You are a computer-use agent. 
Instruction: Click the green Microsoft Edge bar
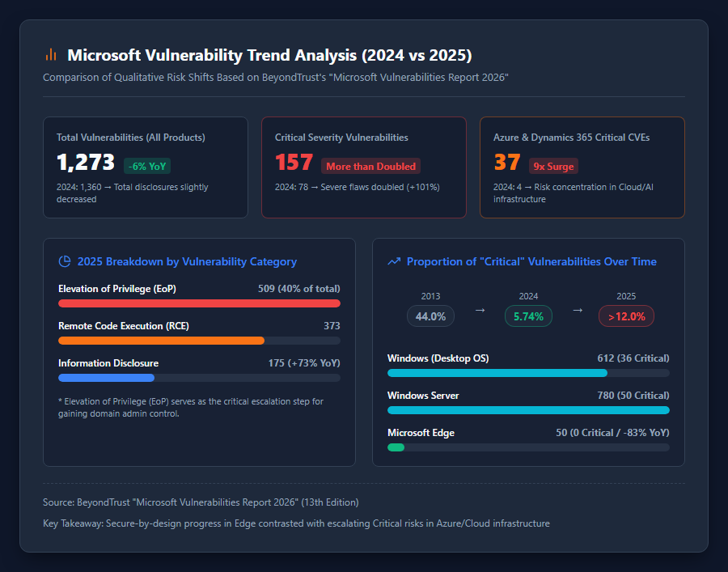[x=396, y=447]
